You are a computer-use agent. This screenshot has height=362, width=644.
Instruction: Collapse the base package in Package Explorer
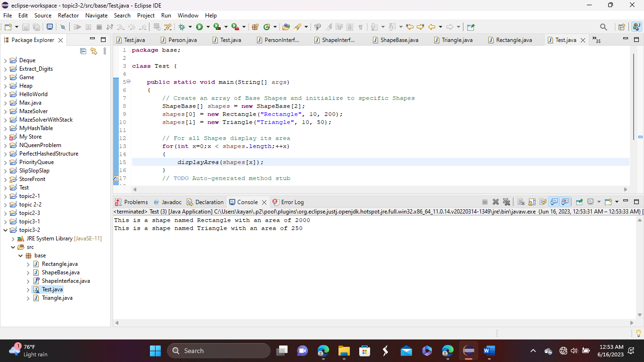tap(20, 255)
